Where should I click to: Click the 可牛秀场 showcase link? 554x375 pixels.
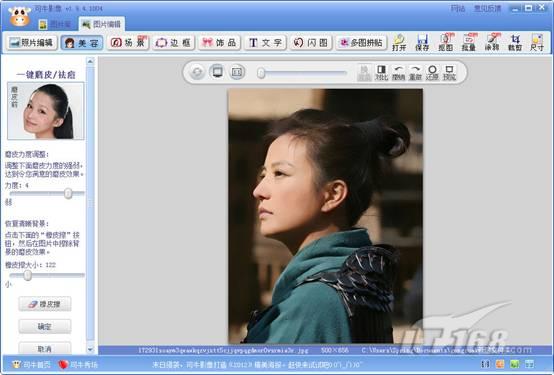pyautogui.click(x=78, y=364)
